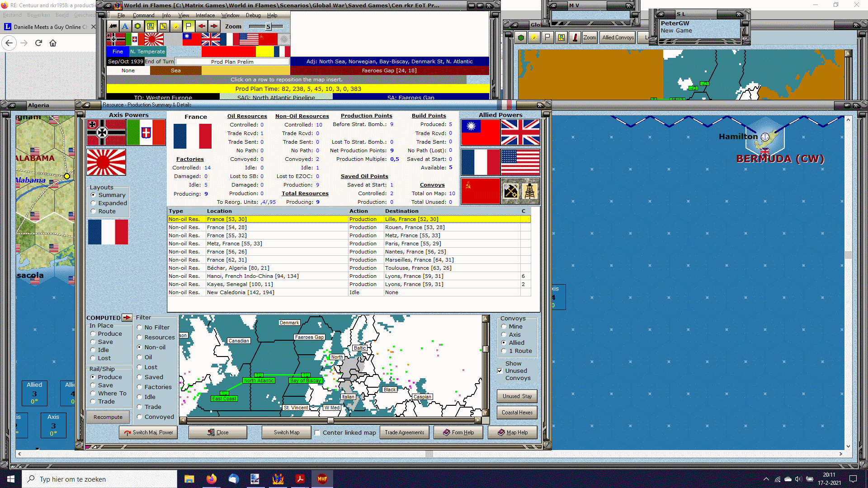The image size is (868, 488).
Task: Select the Expanded layout radio button
Action: 94,203
